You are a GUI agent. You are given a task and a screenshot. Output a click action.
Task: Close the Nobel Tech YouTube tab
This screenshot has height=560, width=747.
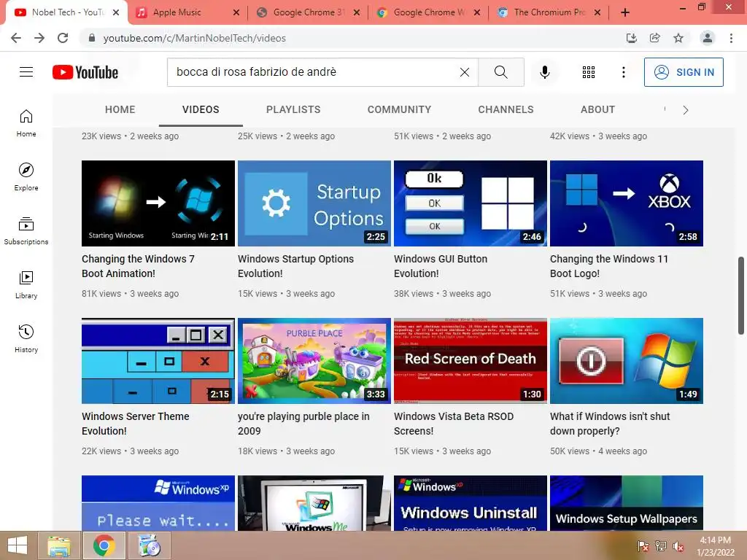click(x=116, y=12)
